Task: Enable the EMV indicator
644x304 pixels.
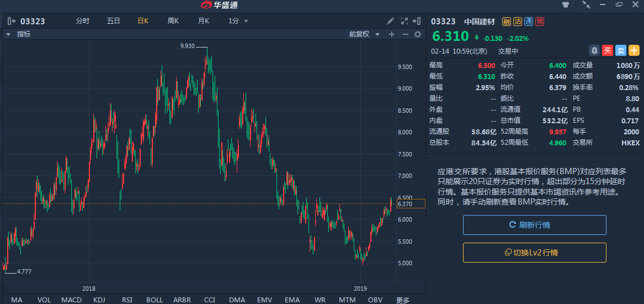Action: 264,300
